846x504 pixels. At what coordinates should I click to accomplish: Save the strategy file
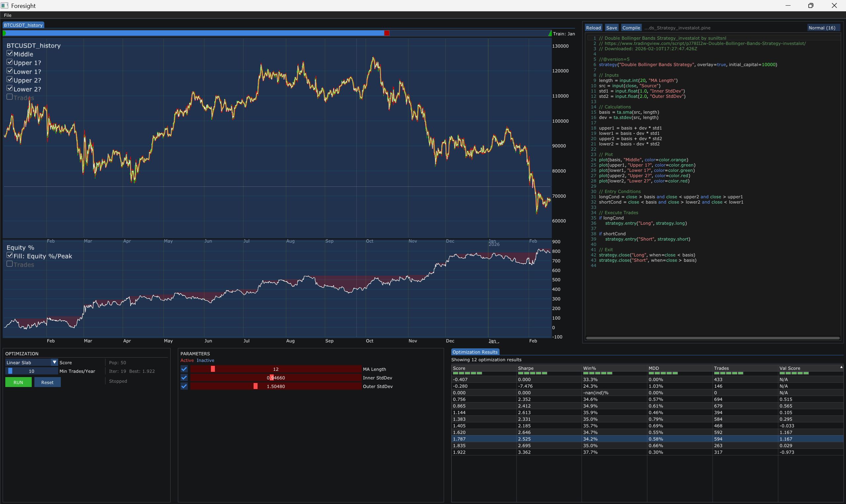[x=611, y=27]
